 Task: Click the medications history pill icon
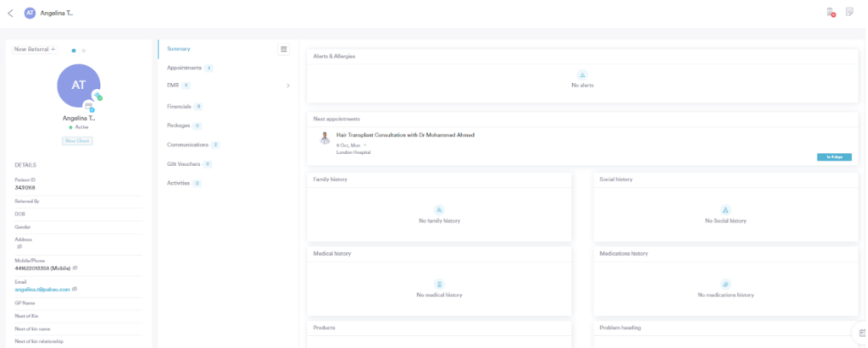pyautogui.click(x=725, y=284)
